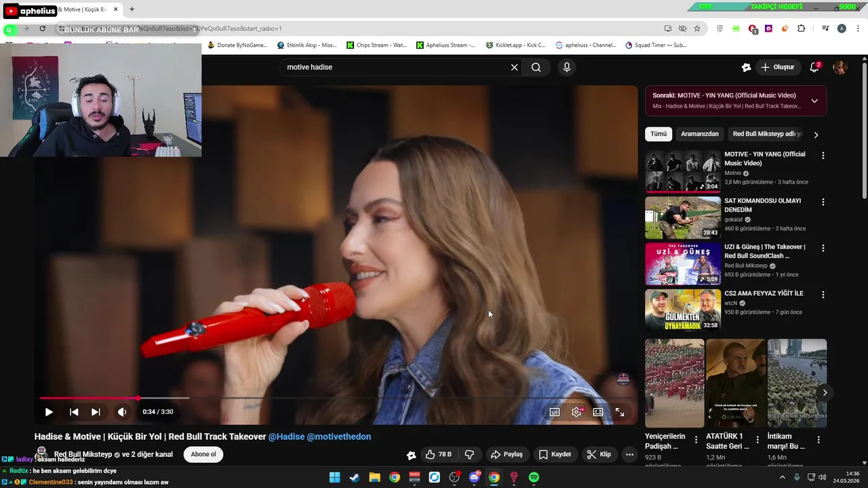Open Spotify from taskbar
The image size is (868, 488).
(x=534, y=477)
